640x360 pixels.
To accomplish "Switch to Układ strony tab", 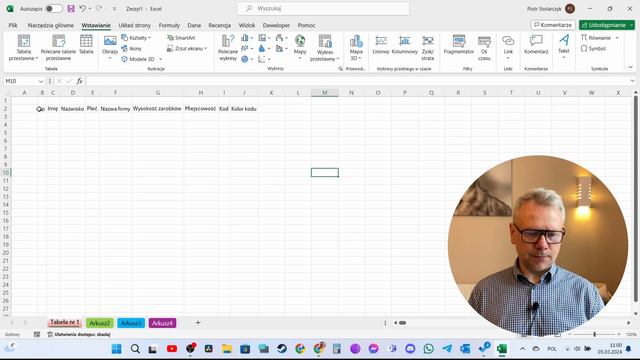I will click(135, 25).
